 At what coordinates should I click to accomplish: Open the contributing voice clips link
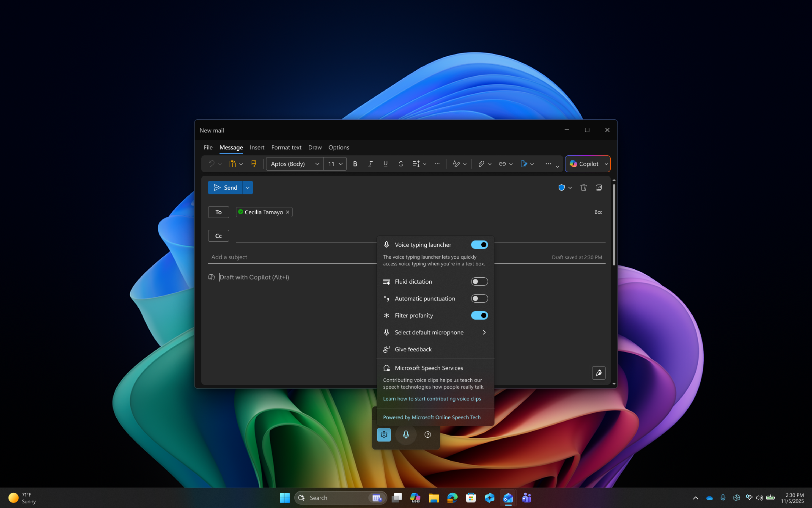tap(432, 398)
